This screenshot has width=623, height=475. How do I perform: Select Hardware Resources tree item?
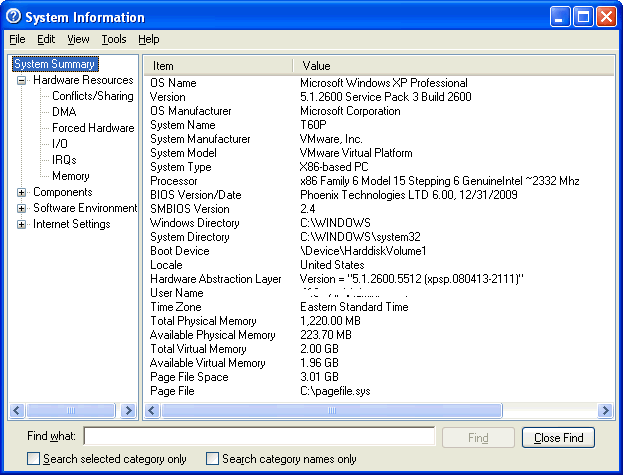pyautogui.click(x=83, y=80)
